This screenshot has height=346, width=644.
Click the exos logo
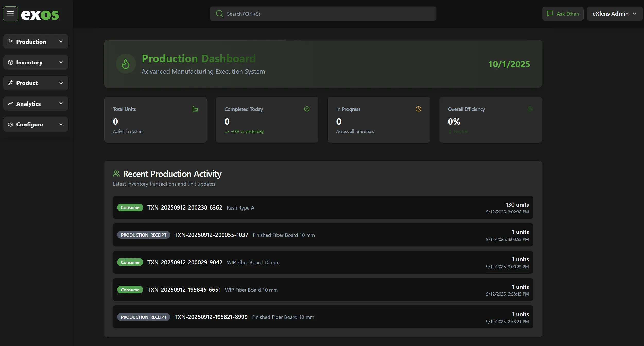pos(40,14)
